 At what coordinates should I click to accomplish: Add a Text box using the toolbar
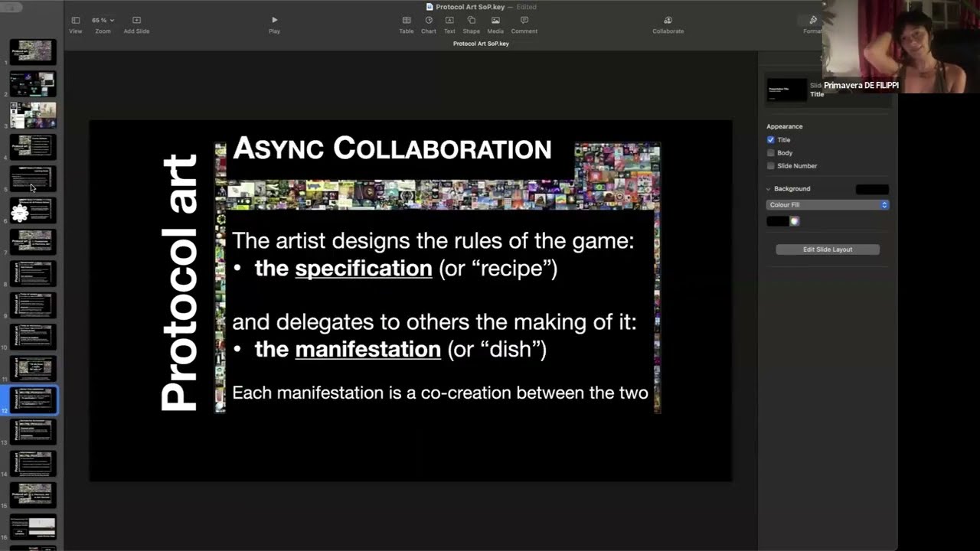click(x=449, y=24)
